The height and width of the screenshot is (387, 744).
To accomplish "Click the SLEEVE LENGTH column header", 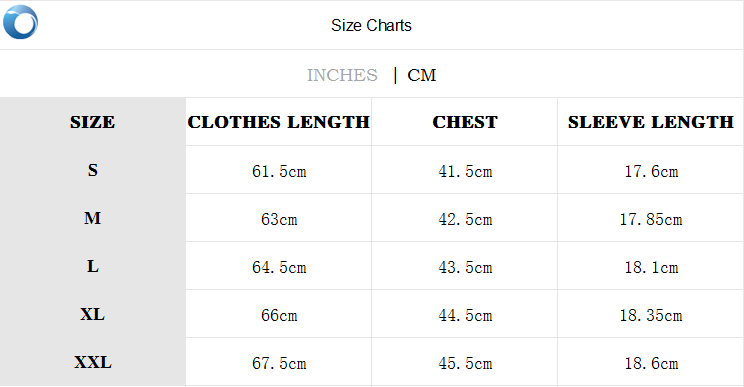I will (x=651, y=122).
